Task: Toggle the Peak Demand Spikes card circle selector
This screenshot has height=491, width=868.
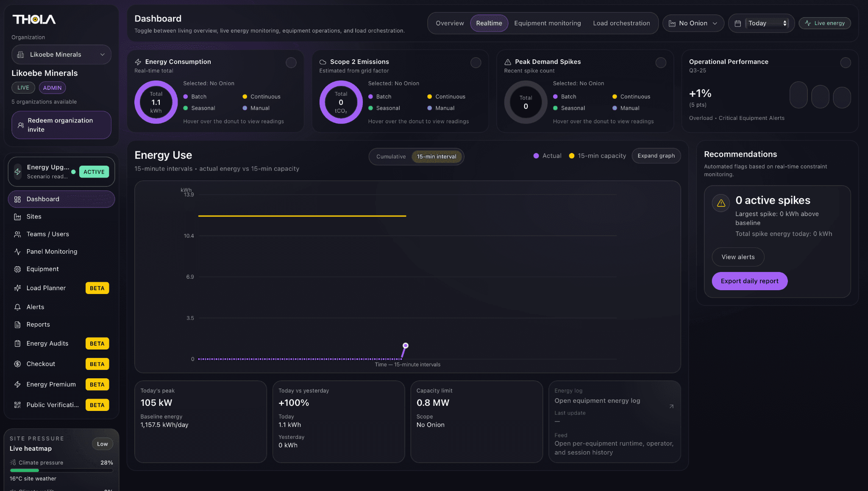Action: click(660, 63)
